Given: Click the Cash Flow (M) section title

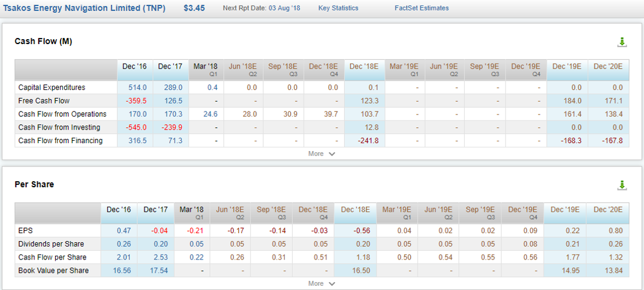Looking at the screenshot, I should tap(43, 41).
